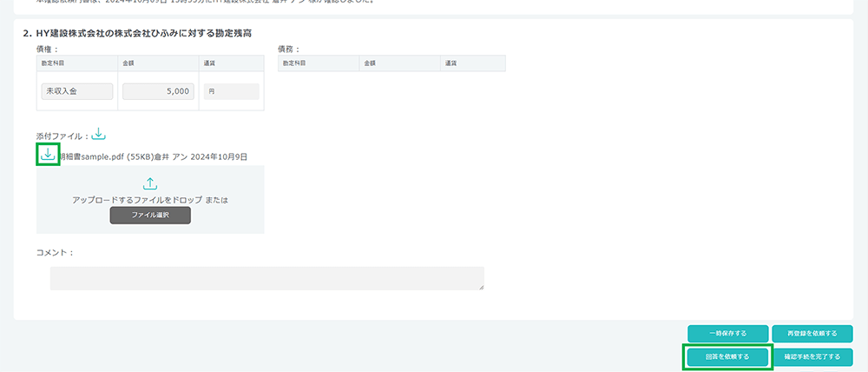Click the ファイル選択 button
Image resolution: width=868 pixels, height=372 pixels.
[150, 215]
